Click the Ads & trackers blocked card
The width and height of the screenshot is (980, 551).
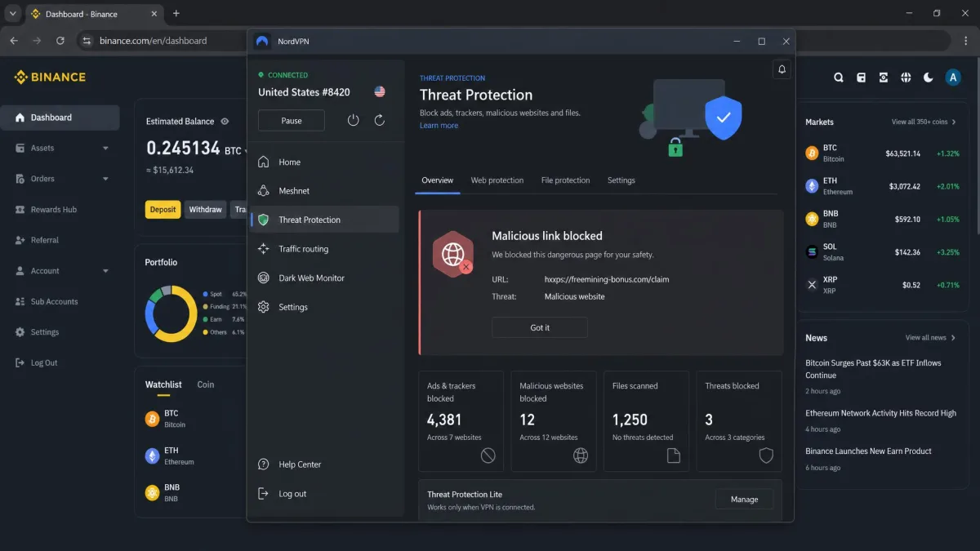tap(461, 421)
